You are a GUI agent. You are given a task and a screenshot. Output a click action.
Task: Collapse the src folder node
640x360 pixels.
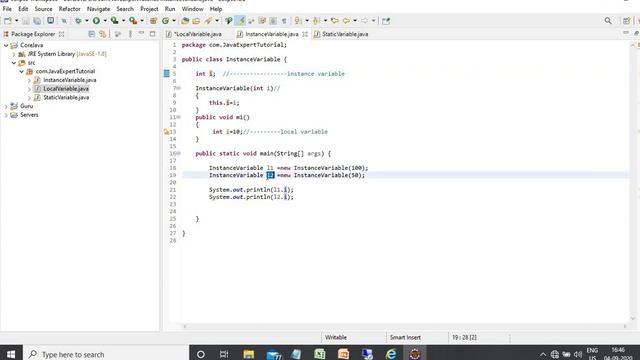click(x=14, y=63)
